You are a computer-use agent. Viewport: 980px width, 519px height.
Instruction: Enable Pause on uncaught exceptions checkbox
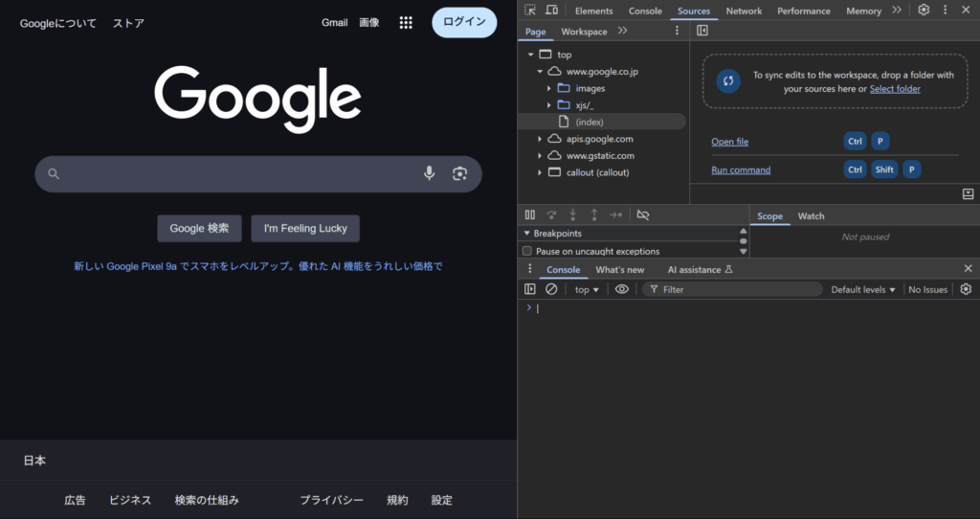coord(527,252)
